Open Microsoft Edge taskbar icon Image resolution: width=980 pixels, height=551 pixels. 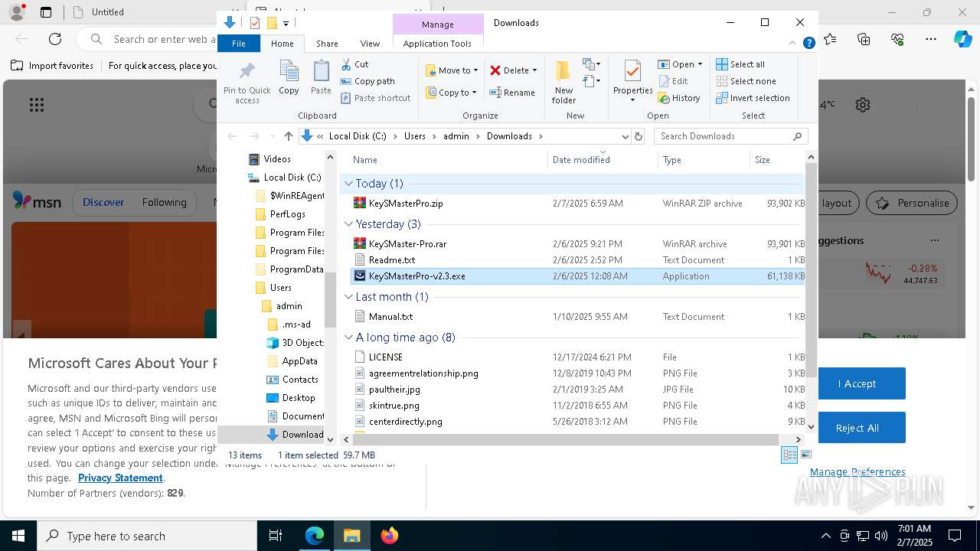click(315, 536)
